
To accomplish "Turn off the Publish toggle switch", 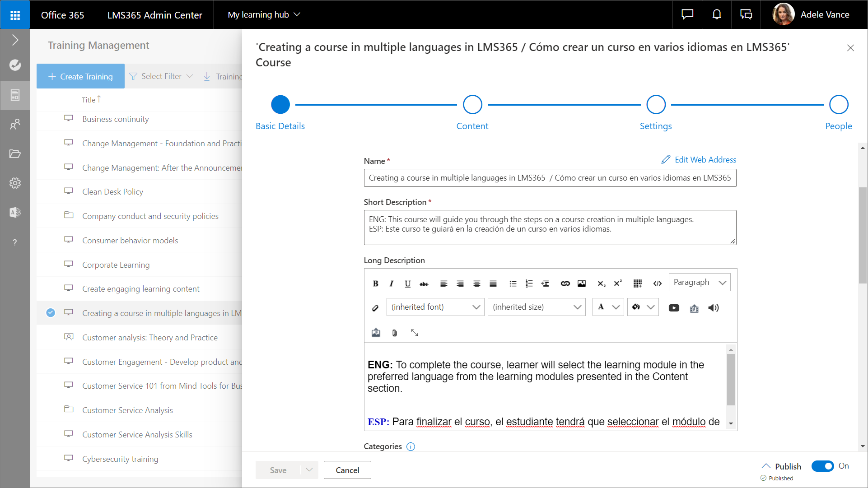I will coord(822,466).
